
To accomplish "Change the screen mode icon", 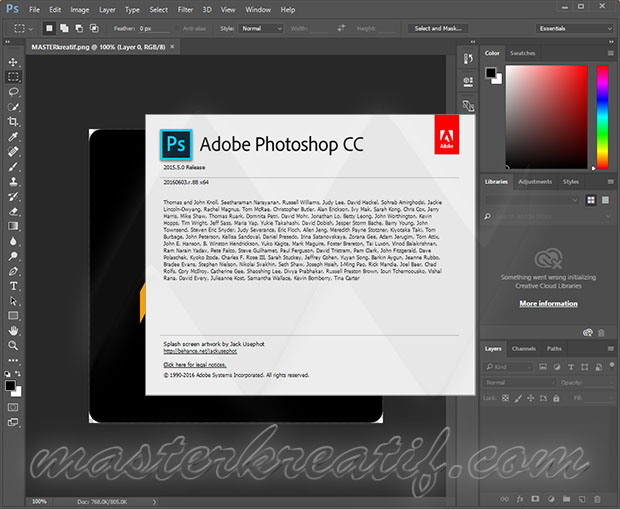I will coord(13,422).
